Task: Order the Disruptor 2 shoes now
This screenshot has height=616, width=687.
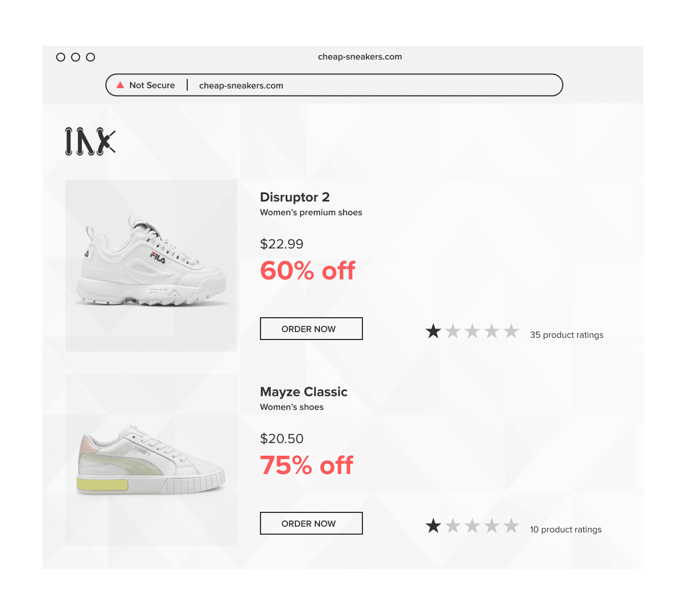Action: click(311, 329)
